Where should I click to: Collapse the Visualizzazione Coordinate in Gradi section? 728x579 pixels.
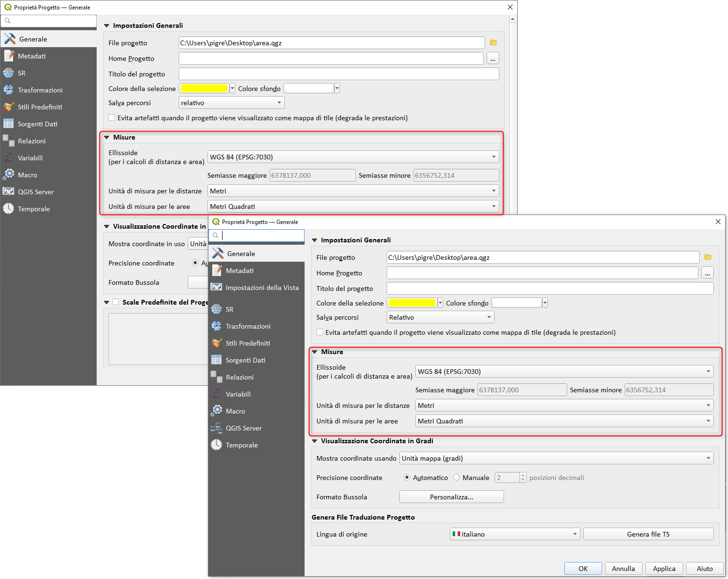click(314, 441)
